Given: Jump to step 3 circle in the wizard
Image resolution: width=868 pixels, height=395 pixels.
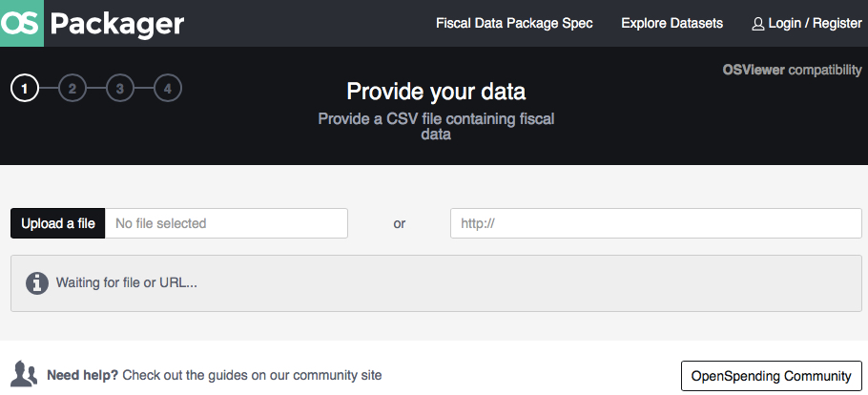Looking at the screenshot, I should (120, 88).
